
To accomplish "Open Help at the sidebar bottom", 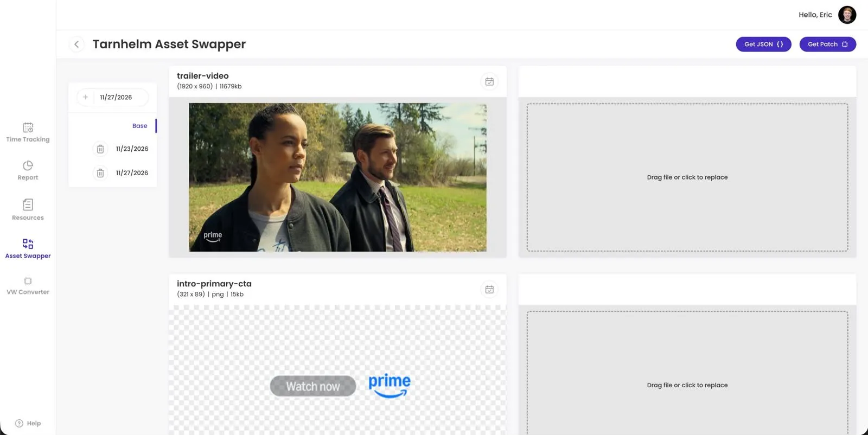I will (x=28, y=423).
